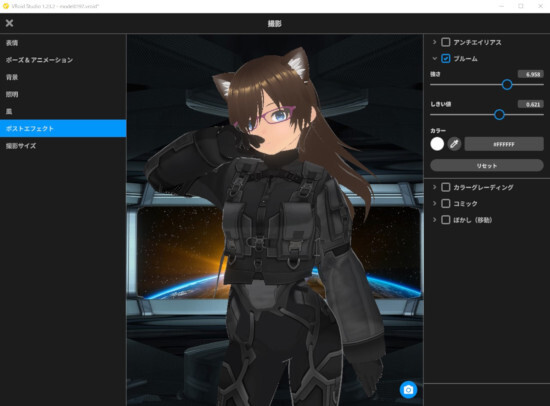The height and width of the screenshot is (406, 550).
Task: Expand the アンチエイリアス settings chevron
Action: (434, 42)
